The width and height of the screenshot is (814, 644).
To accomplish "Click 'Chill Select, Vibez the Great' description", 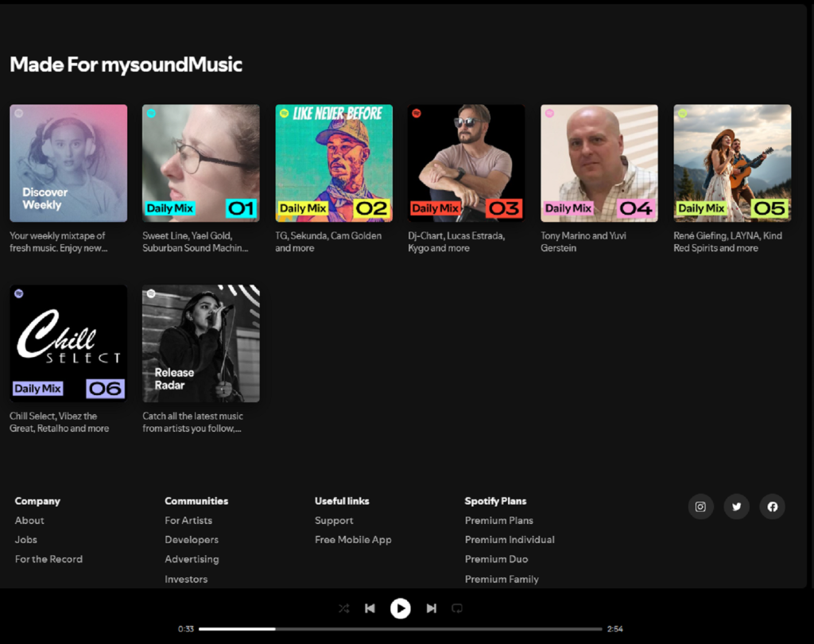I will pyautogui.click(x=59, y=422).
